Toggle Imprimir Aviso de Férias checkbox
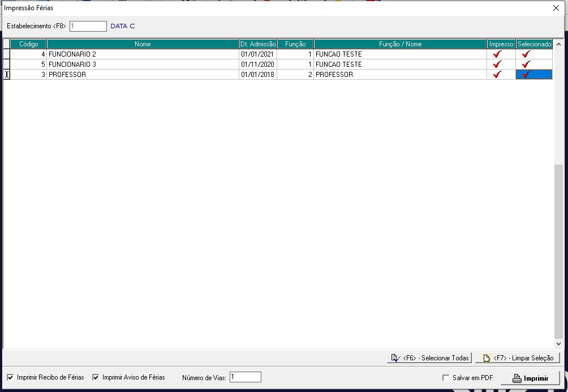 coord(96,377)
